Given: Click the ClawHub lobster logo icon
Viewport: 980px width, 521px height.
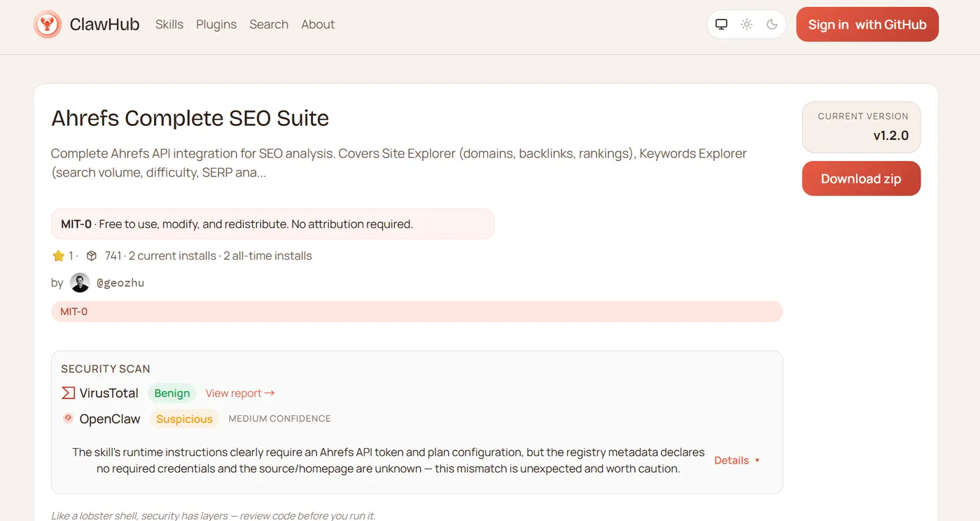Looking at the screenshot, I should [48, 25].
